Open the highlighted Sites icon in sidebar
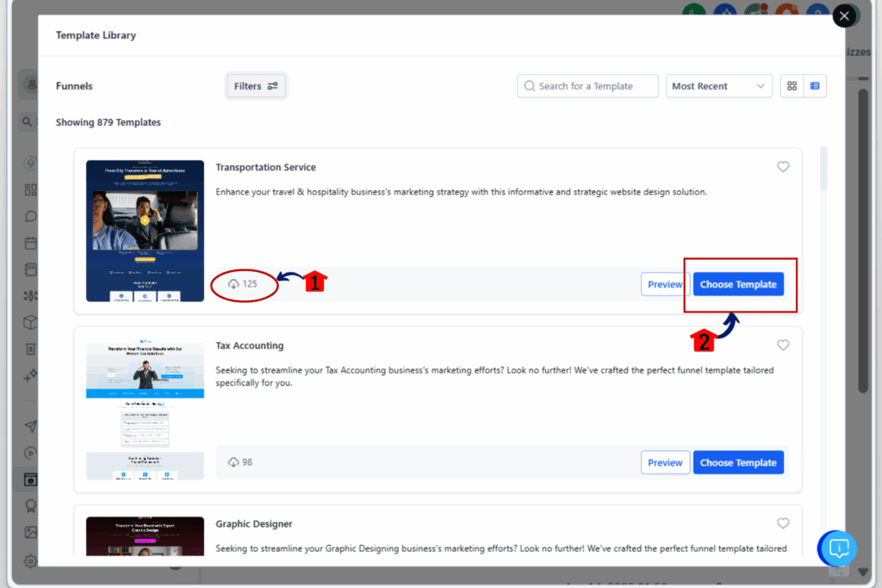This screenshot has width=882, height=588. [x=30, y=480]
